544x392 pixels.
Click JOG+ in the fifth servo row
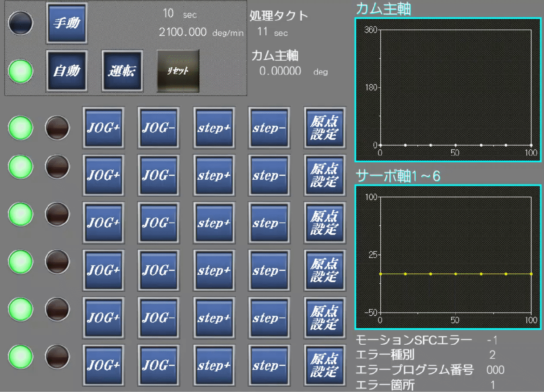point(103,318)
